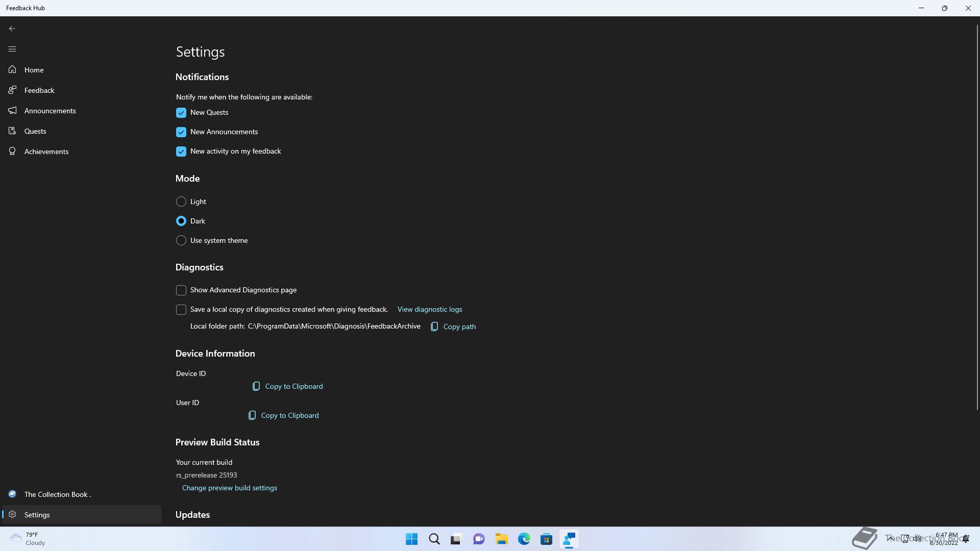The image size is (980, 551).
Task: Uncheck the New Quests notification checkbox
Action: coord(181,113)
